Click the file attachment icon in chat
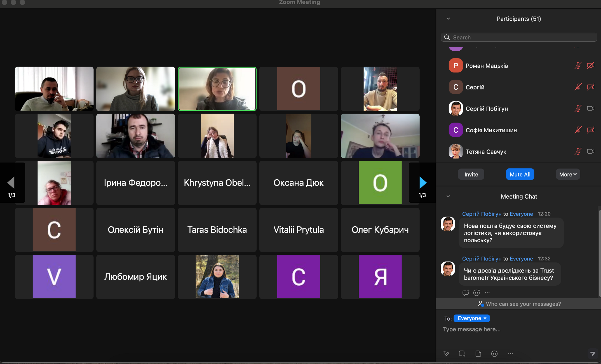Viewport: 601px width, 364px height. tap(478, 354)
